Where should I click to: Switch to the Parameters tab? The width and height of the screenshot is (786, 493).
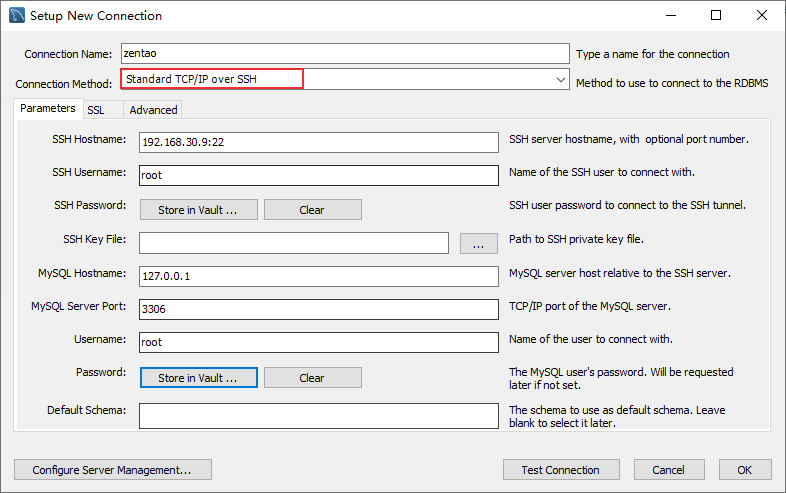[48, 108]
